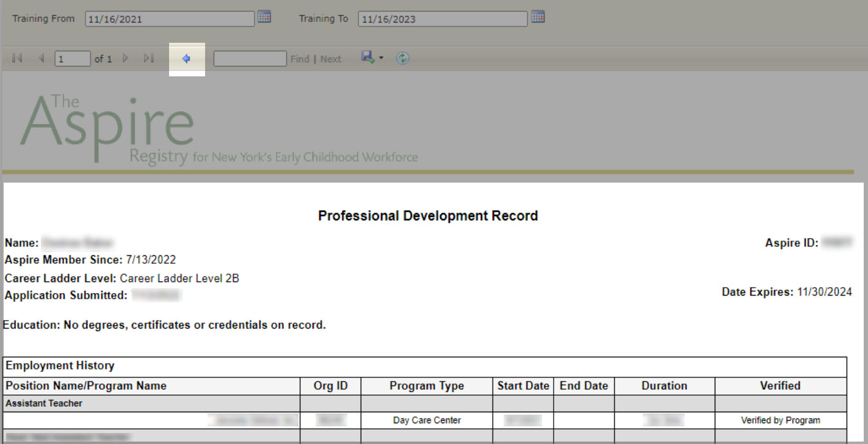Click the Next link beside Find

pos(331,59)
